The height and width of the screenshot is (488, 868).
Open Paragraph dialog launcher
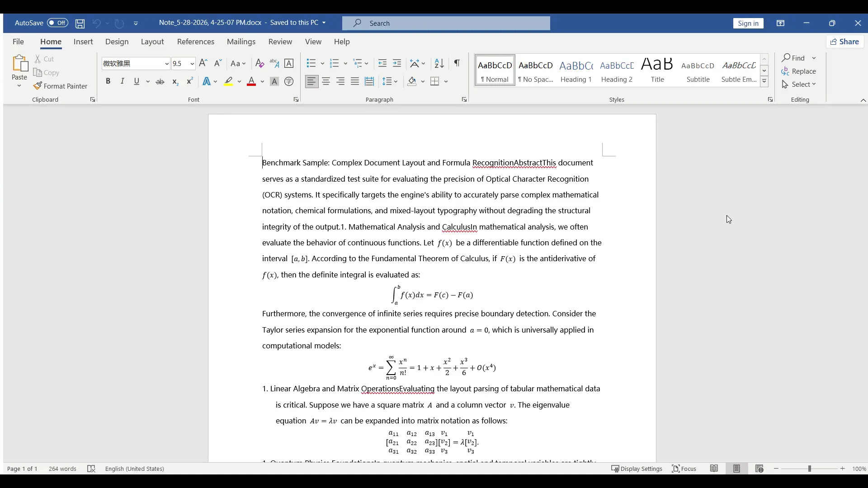[x=464, y=100]
